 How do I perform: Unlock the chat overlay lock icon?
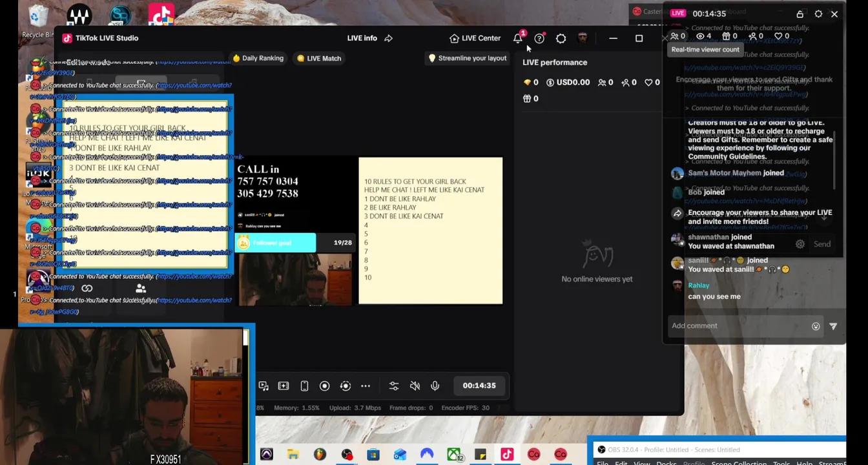(x=800, y=14)
